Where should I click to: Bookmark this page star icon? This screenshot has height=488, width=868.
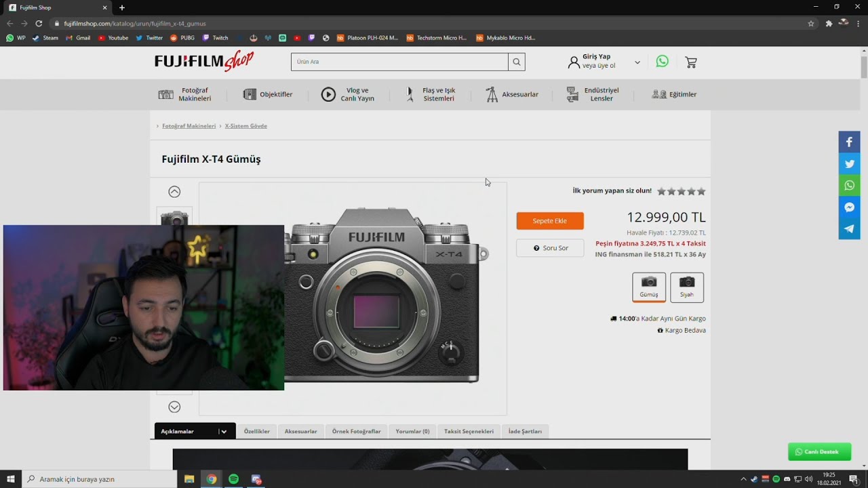coord(811,23)
